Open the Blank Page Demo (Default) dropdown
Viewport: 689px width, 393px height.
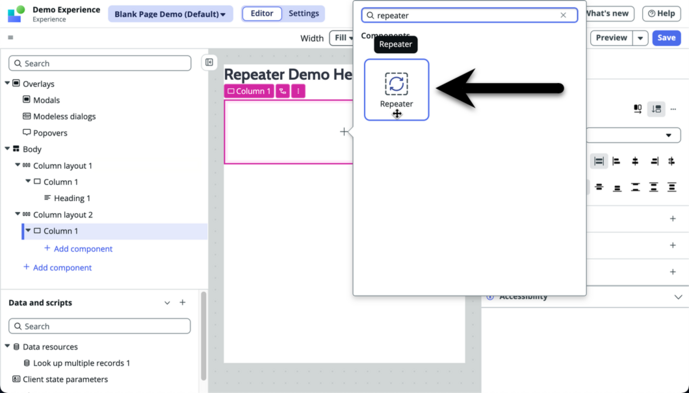pyautogui.click(x=170, y=14)
